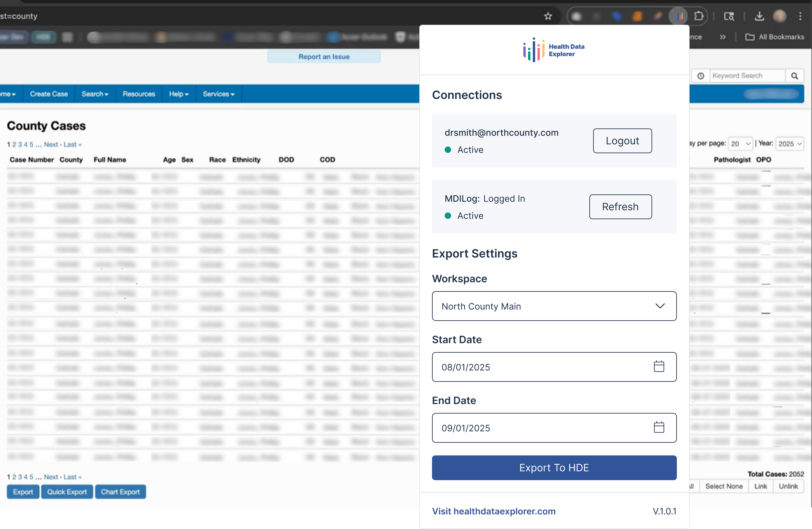Open the End Date calendar picker icon

click(x=658, y=428)
